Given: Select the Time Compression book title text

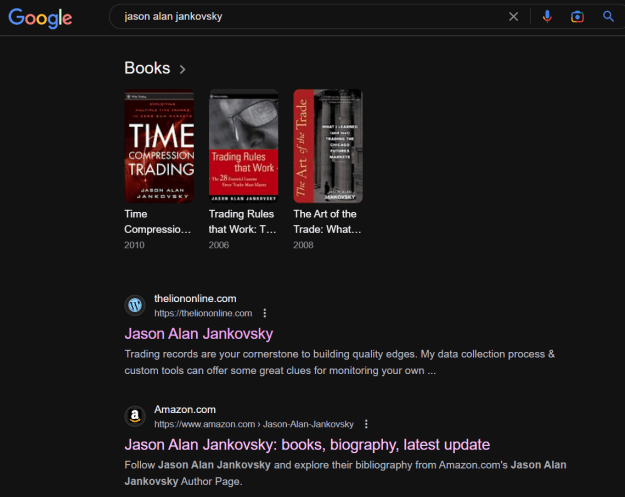Looking at the screenshot, I should pyautogui.click(x=157, y=222).
